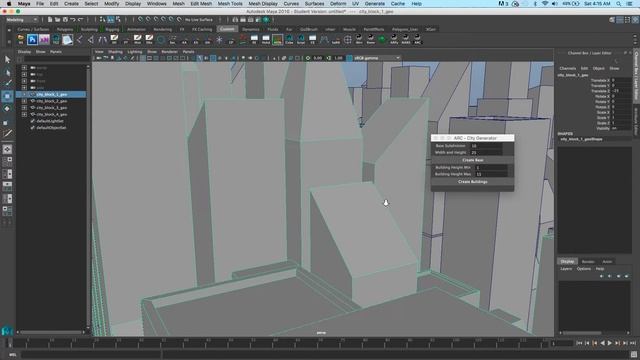Click the Outliner search field
Image resolution: width=640 pixels, height=360 pixels.
click(56, 60)
